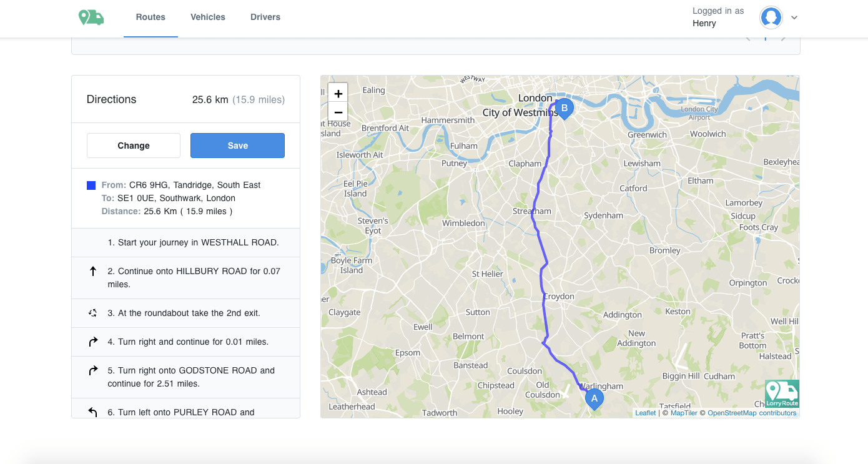Click the turn-right arrow for Godstone Road
Viewport: 868px width, 464px height.
pos(93,370)
